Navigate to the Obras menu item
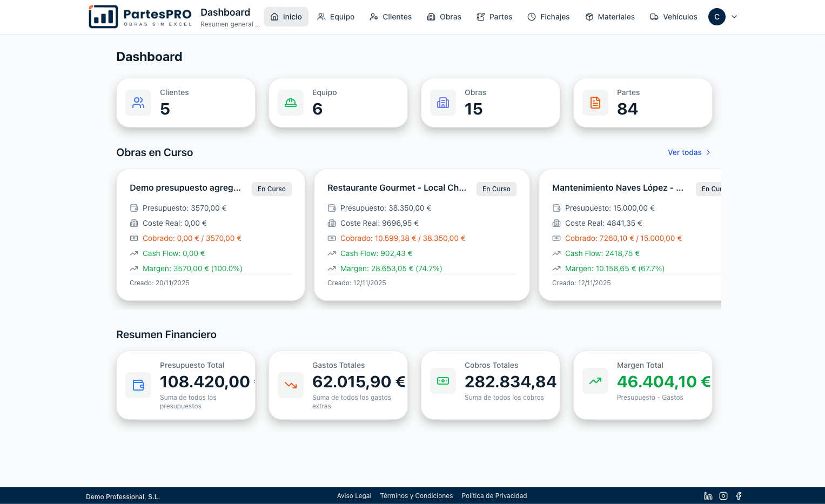The height and width of the screenshot is (504, 825). pos(444,17)
